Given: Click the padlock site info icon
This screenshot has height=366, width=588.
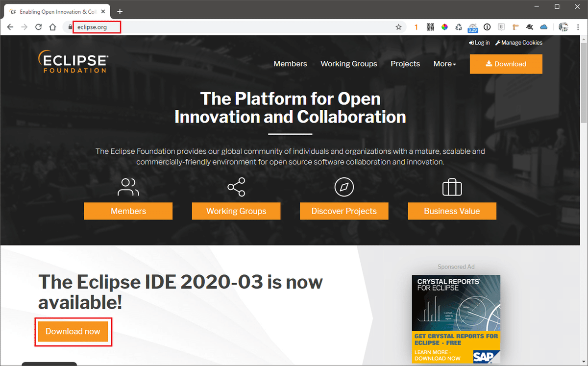Looking at the screenshot, I should click(x=70, y=27).
